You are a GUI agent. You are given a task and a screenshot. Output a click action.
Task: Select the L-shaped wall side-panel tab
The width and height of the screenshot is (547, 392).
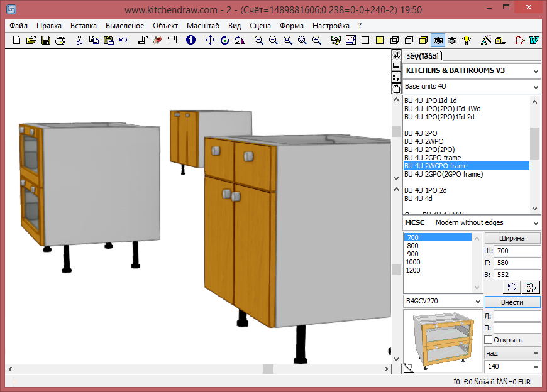pyautogui.click(x=396, y=66)
